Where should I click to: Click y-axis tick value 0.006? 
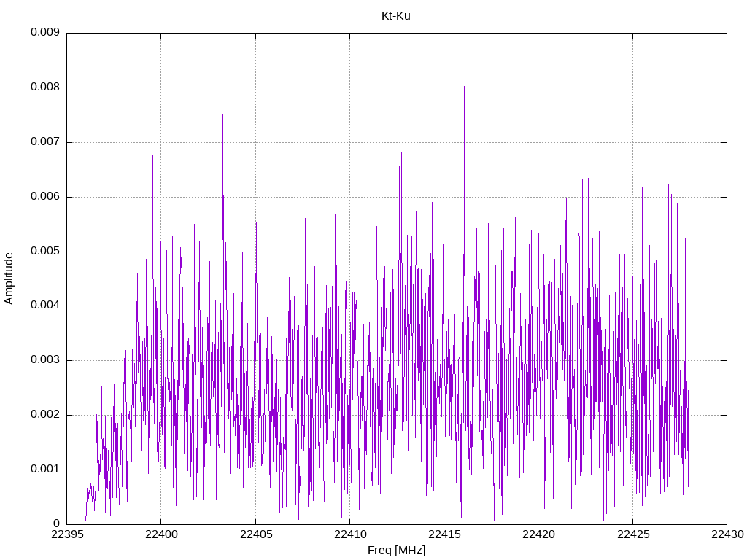pos(45,197)
